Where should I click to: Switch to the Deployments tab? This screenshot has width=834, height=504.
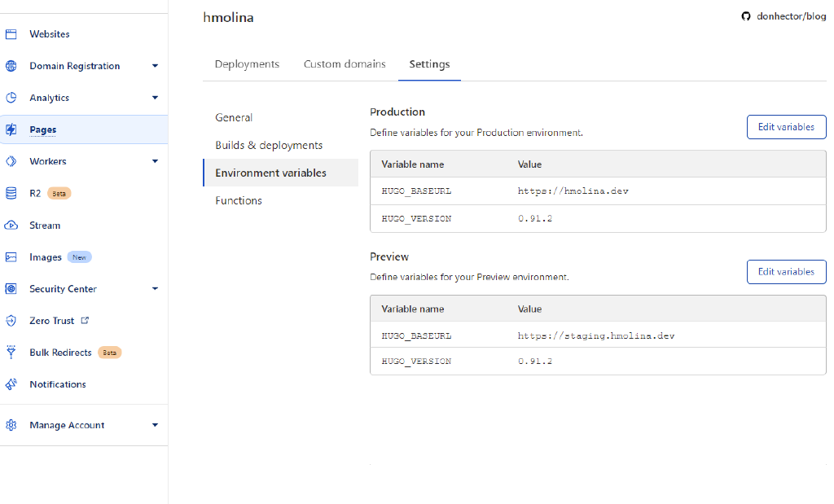247,64
